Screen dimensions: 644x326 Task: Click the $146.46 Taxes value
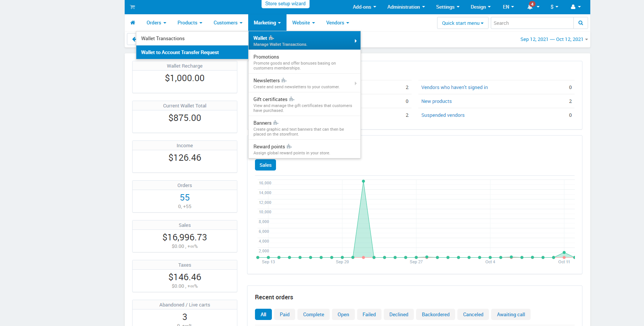click(185, 277)
